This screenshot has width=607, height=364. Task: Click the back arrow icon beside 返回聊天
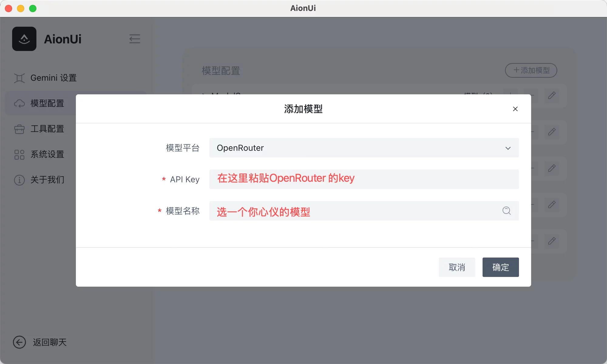point(19,342)
